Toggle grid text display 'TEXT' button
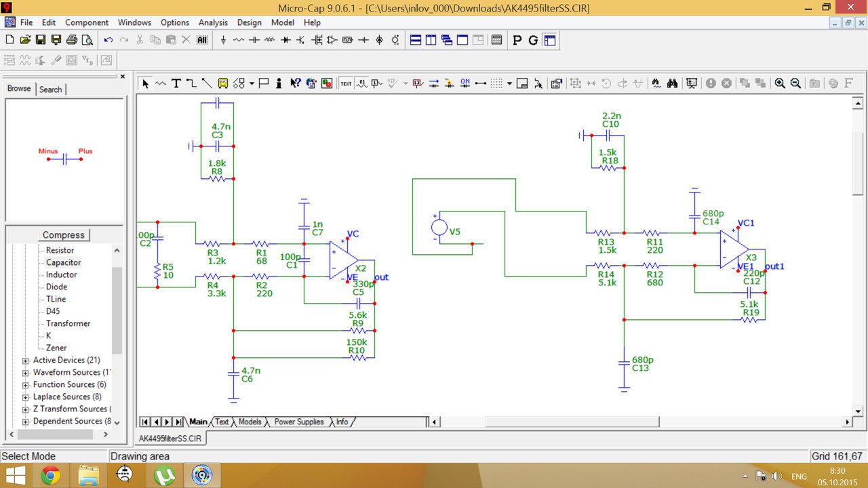 pyautogui.click(x=346, y=83)
